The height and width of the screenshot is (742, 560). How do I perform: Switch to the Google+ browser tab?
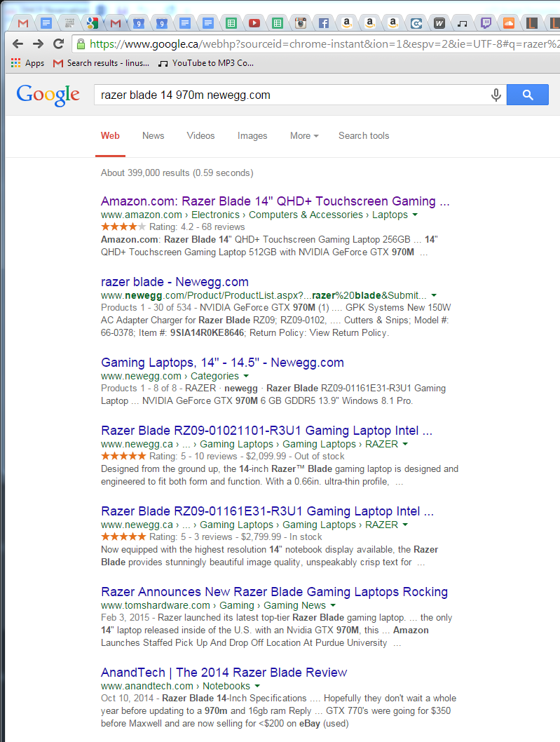tap(93, 22)
